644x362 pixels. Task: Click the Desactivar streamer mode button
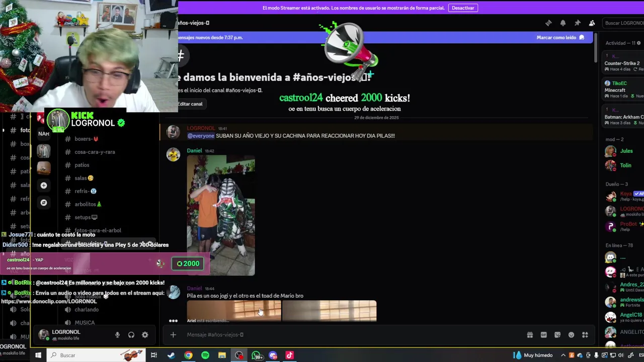pos(463,8)
